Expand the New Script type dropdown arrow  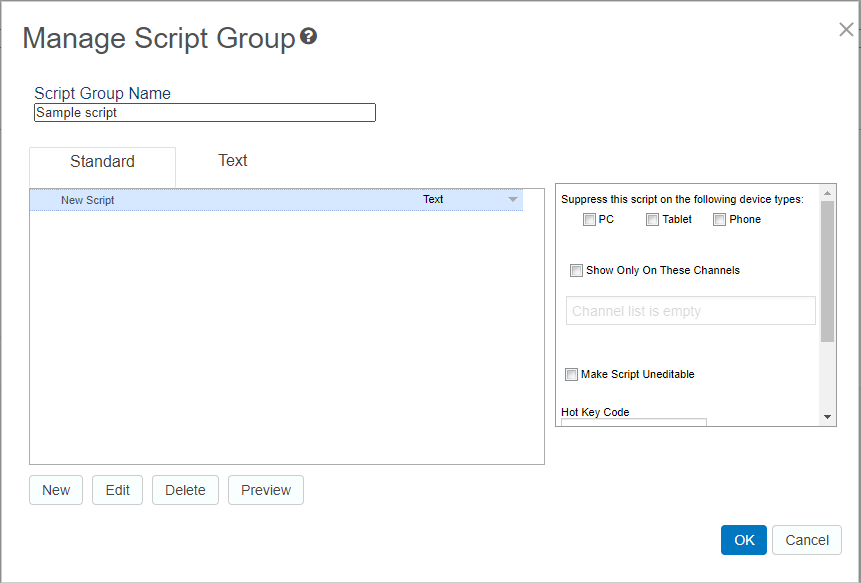point(513,200)
